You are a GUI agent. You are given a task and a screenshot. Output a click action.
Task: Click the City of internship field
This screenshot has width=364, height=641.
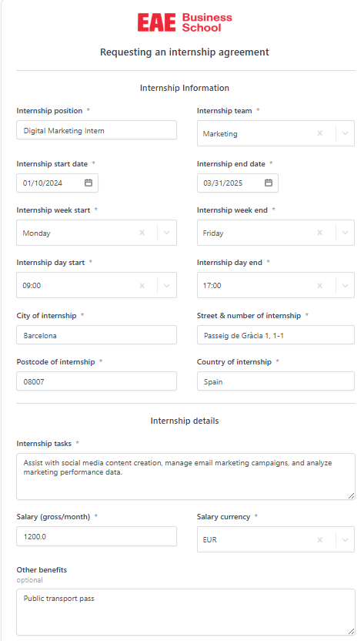point(96,335)
